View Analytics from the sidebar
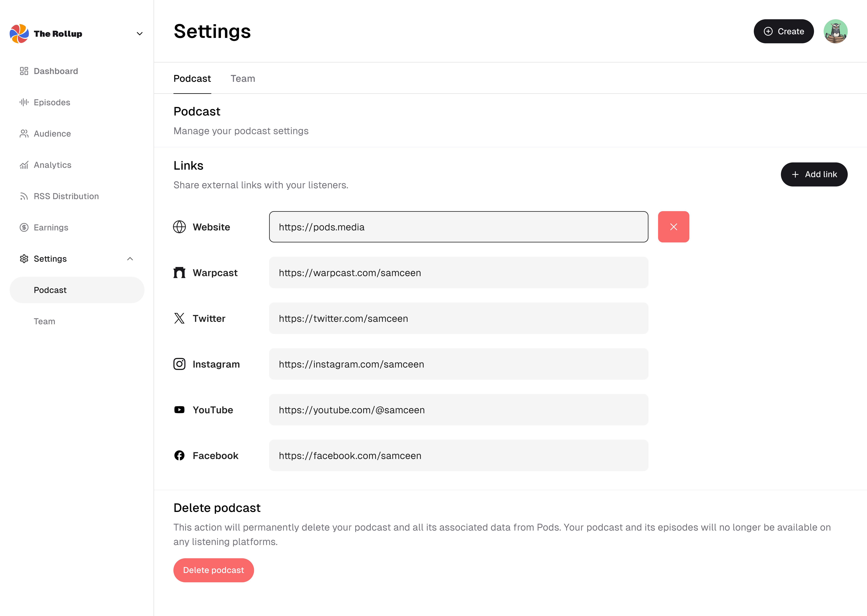Image resolution: width=867 pixels, height=616 pixels. (x=52, y=165)
